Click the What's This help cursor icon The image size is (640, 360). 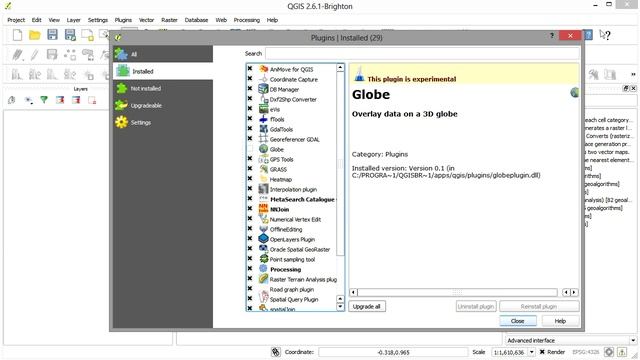tap(605, 35)
